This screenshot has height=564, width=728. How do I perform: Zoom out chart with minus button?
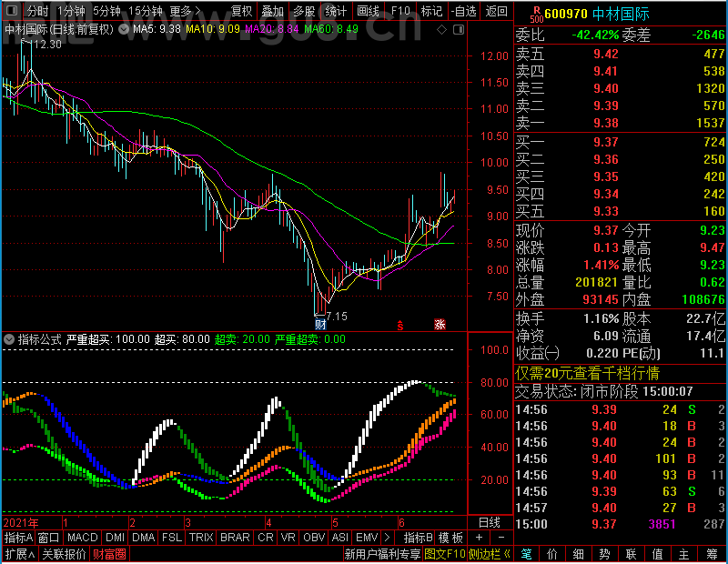[x=501, y=538]
